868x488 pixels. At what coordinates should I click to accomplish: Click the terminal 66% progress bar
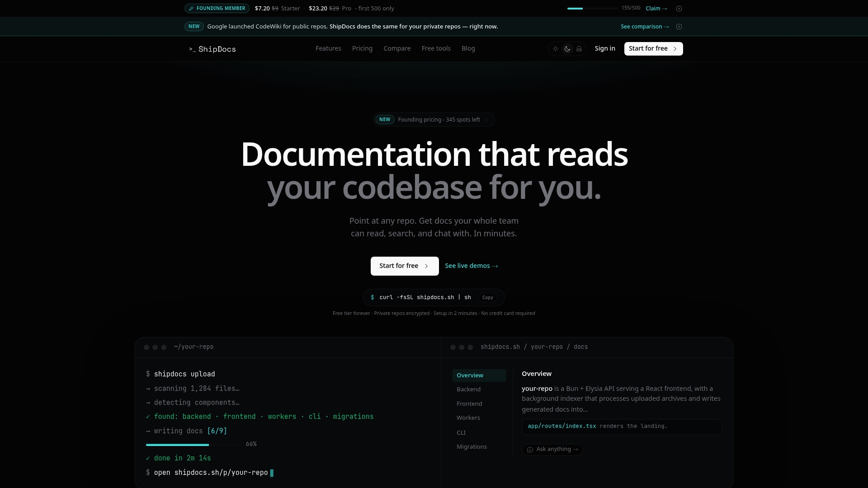(193, 445)
